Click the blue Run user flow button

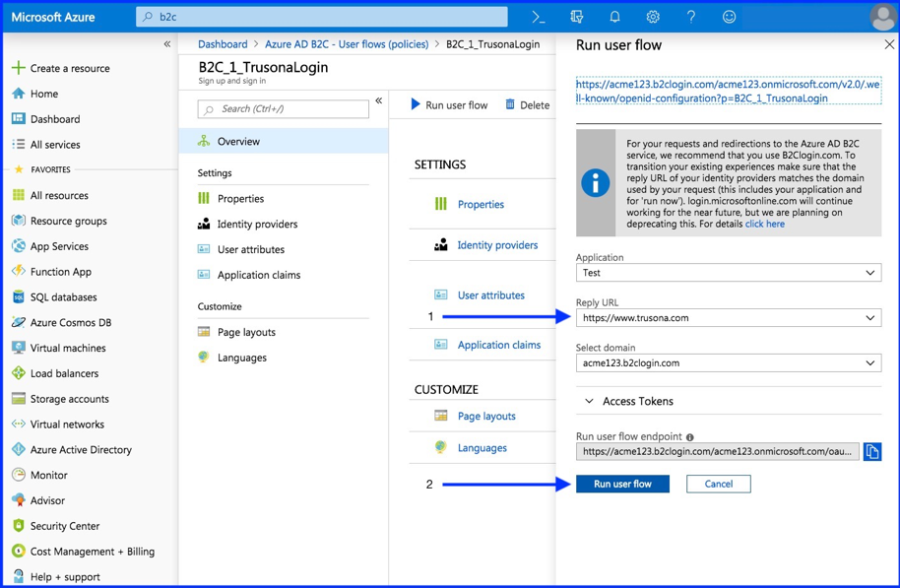(622, 484)
